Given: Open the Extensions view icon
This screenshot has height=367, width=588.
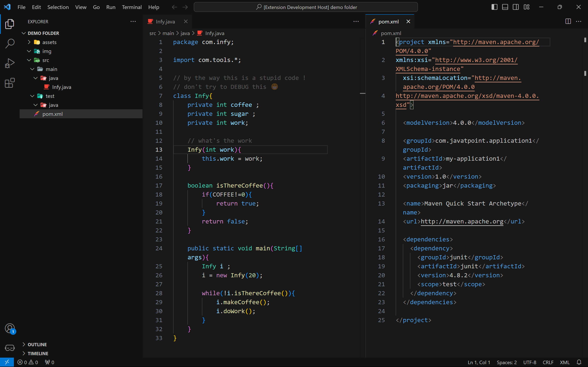Looking at the screenshot, I should [10, 83].
